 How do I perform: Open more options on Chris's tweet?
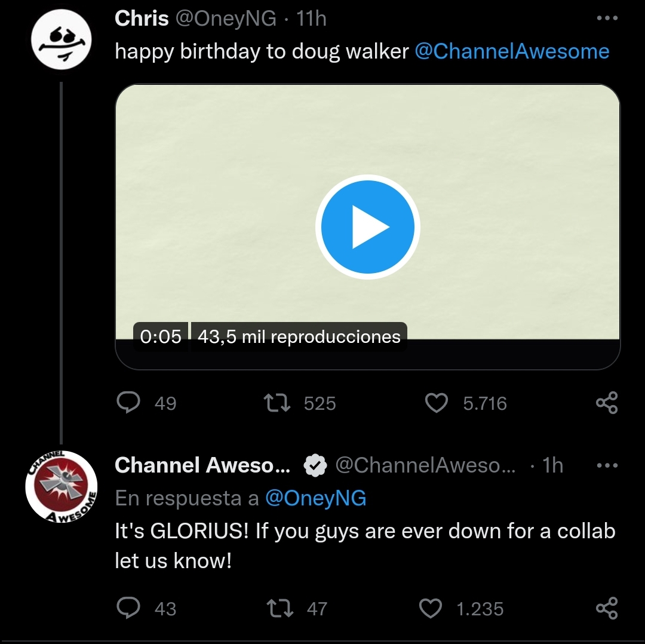pos(607,18)
